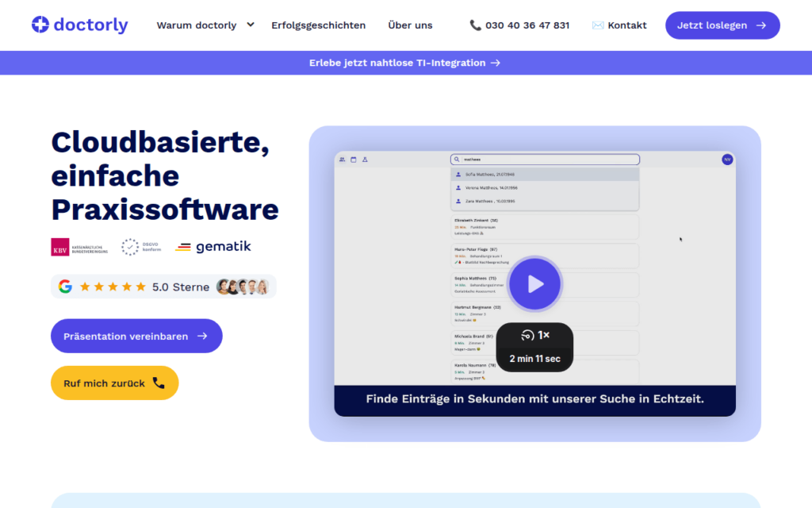
Task: Go to Erfolgsgeschichten page
Action: point(319,25)
